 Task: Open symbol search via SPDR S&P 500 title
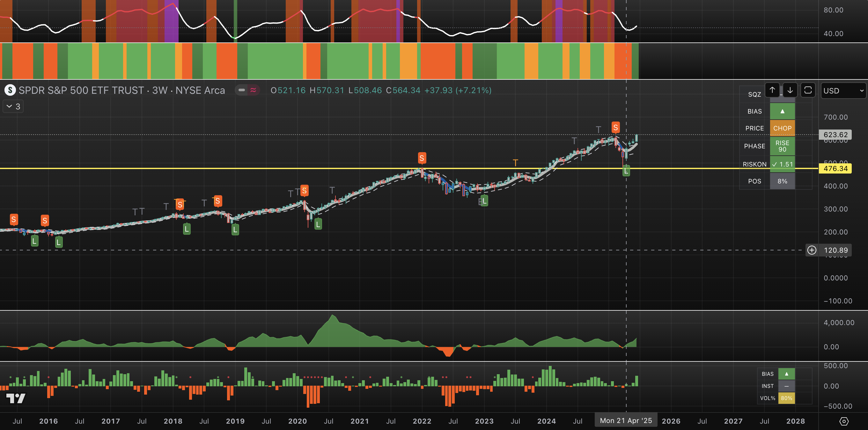(81, 90)
